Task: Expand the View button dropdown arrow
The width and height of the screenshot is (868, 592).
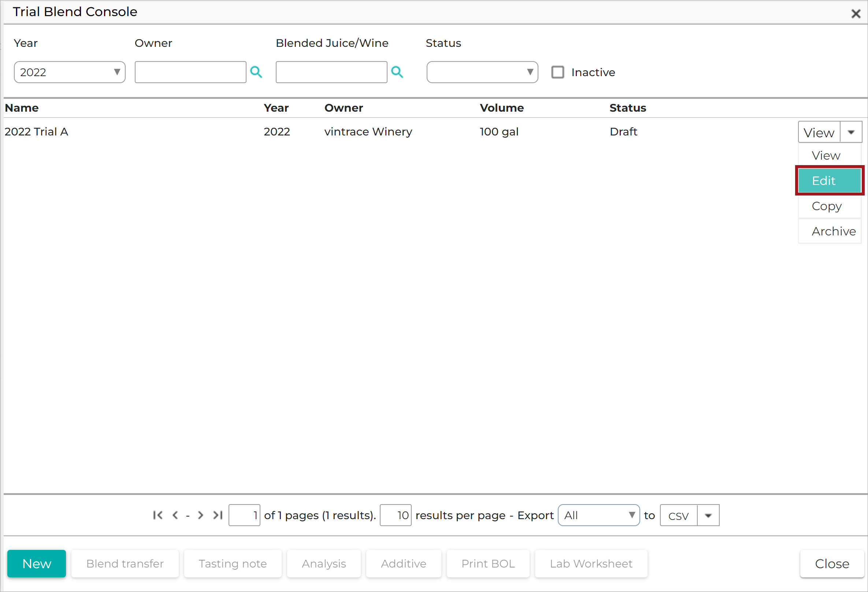Action: 851,132
